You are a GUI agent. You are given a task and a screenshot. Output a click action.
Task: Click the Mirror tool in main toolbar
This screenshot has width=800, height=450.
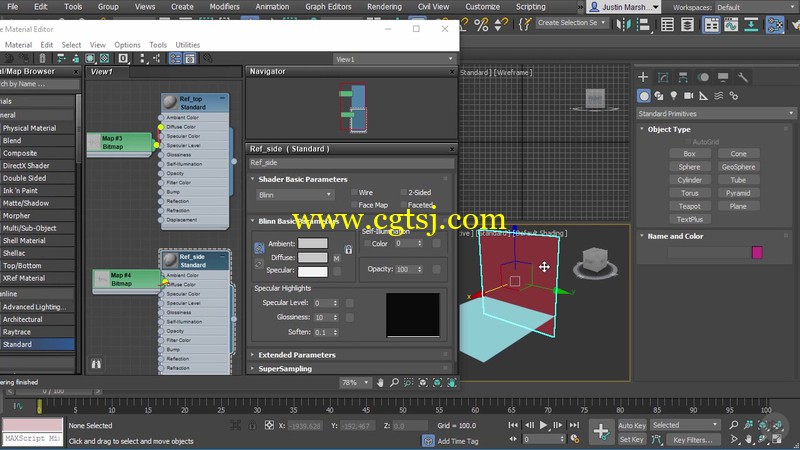(x=623, y=24)
